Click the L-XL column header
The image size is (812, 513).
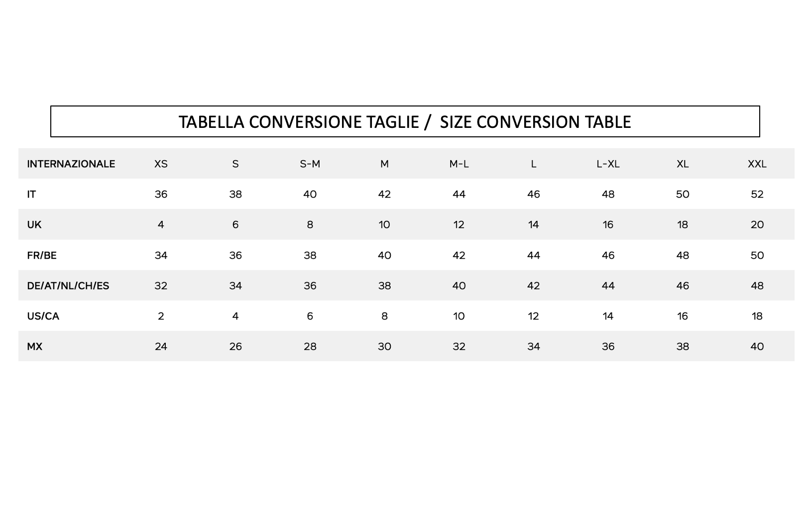click(608, 164)
